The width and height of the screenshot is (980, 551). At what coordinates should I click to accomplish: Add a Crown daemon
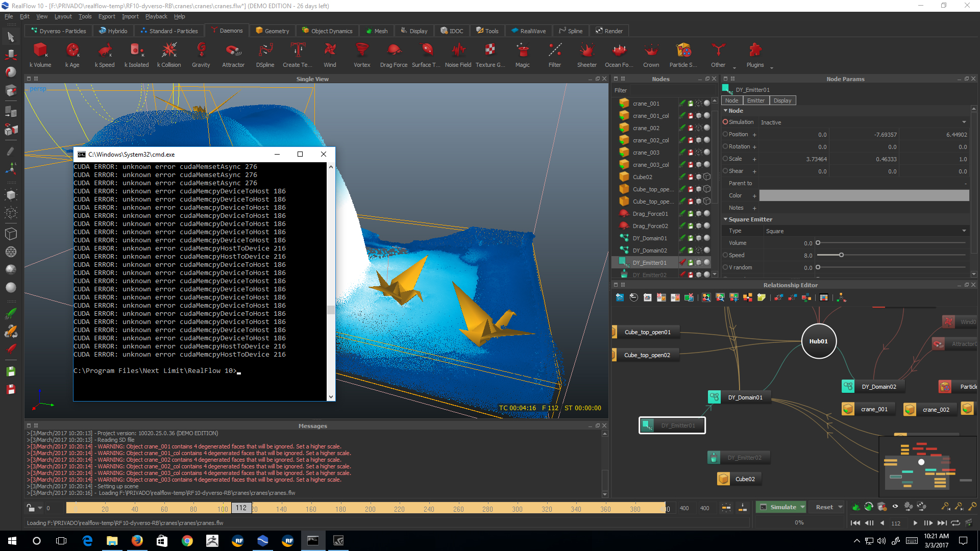click(651, 55)
